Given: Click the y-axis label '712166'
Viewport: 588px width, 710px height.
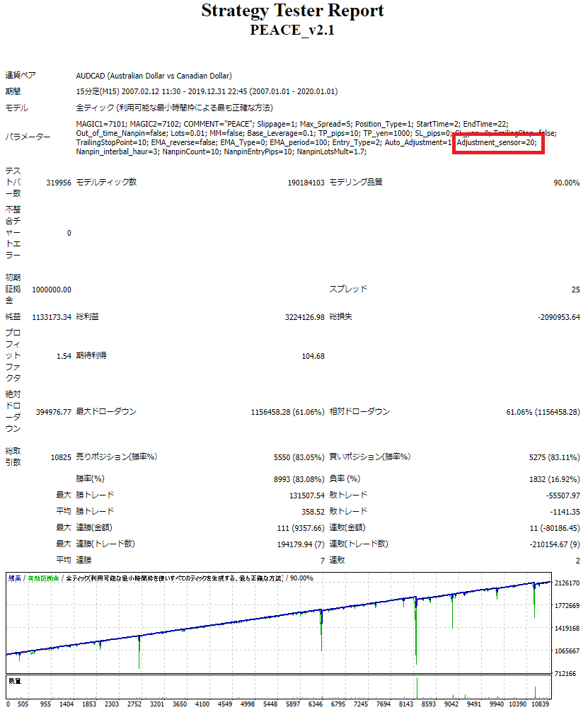Looking at the screenshot, I should (x=565, y=673).
